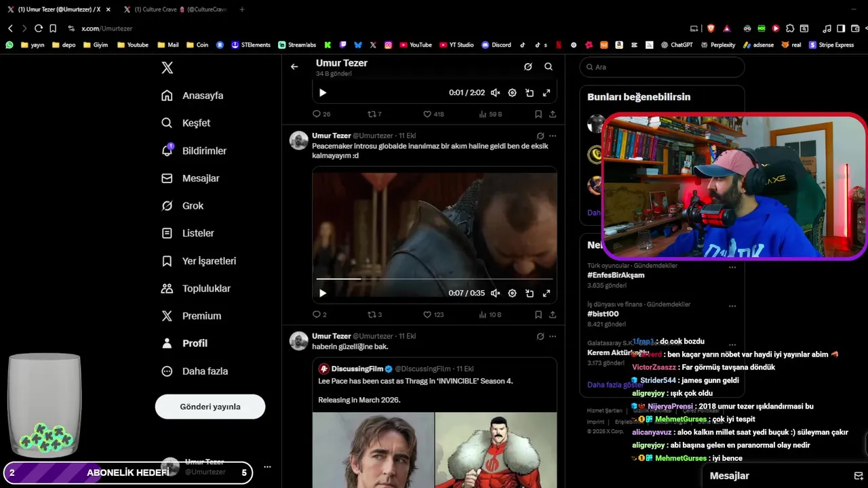Viewport: 868px width, 488px height.
Task: Click the Brave Shields lion icon
Action: (711, 28)
